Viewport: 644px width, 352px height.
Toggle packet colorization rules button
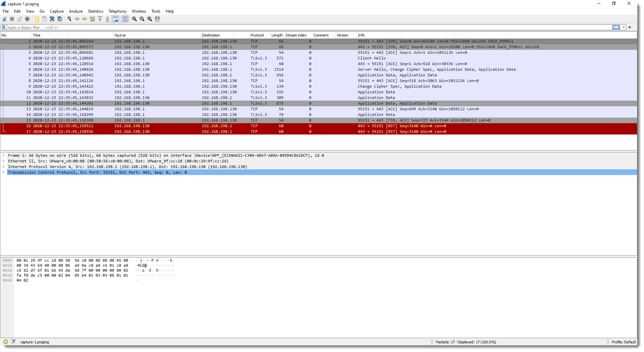click(x=125, y=19)
